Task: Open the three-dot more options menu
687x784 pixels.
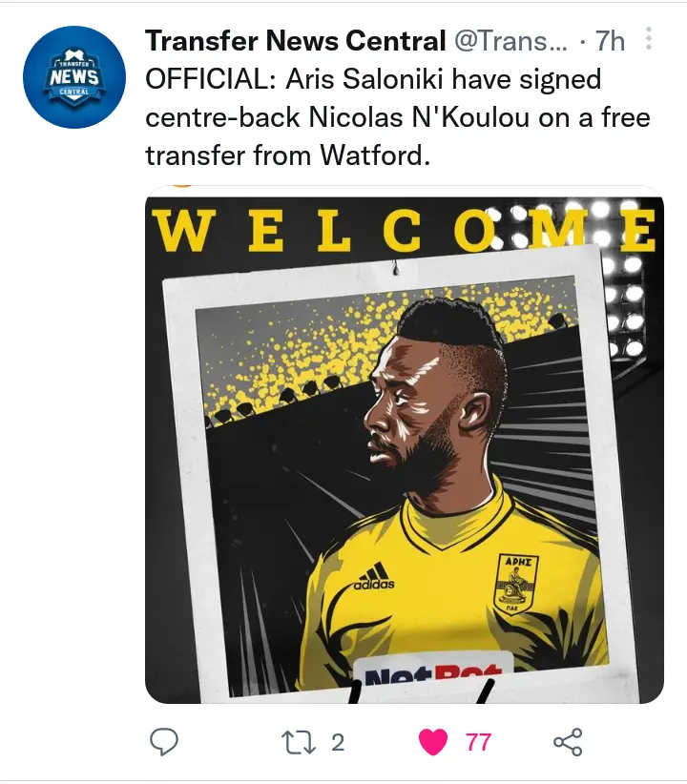Action: pyautogui.click(x=649, y=38)
